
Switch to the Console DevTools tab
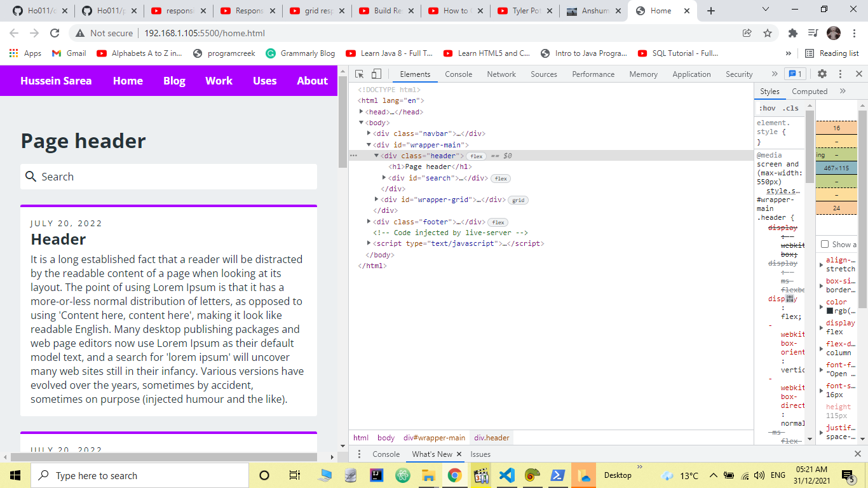click(x=458, y=74)
